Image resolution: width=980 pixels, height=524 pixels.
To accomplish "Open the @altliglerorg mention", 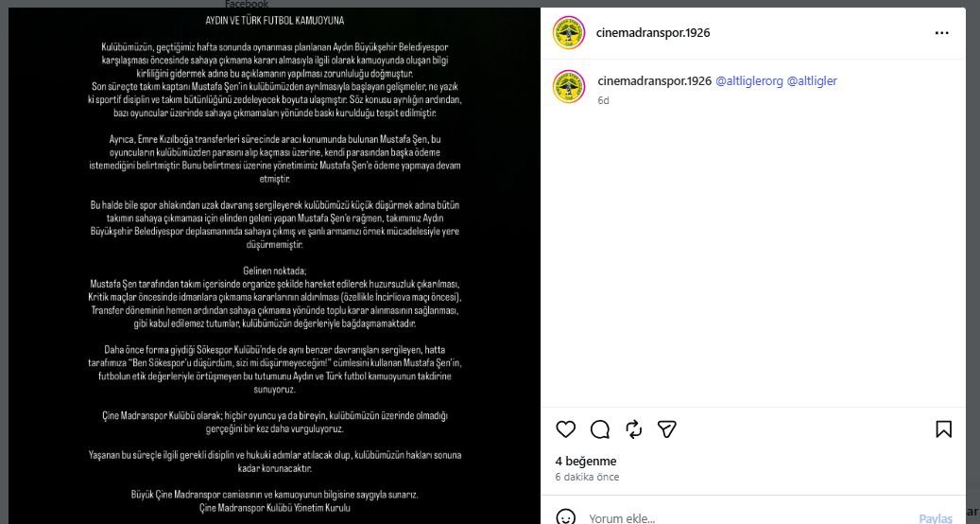I will (x=748, y=80).
